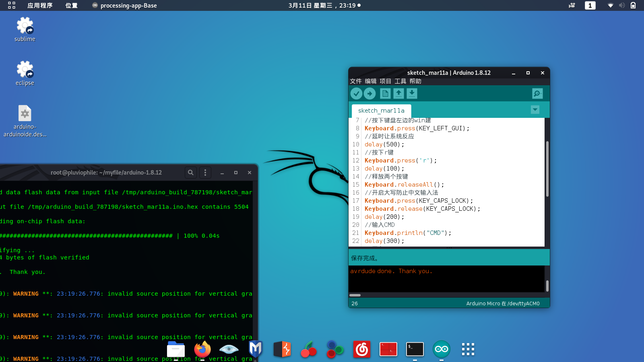This screenshot has width=644, height=362.
Task: Show all applications grid in dock
Action: (468, 349)
